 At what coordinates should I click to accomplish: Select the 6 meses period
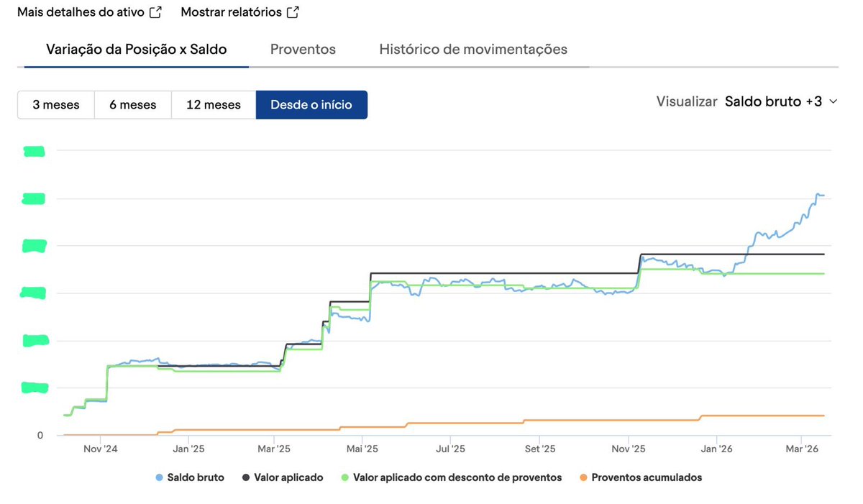click(133, 105)
